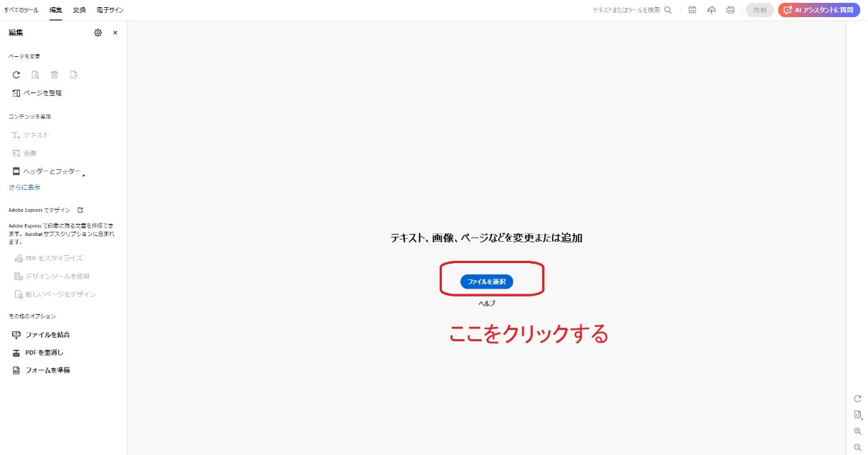Click the print icon
Screen dimensions: 868x455
click(x=731, y=10)
